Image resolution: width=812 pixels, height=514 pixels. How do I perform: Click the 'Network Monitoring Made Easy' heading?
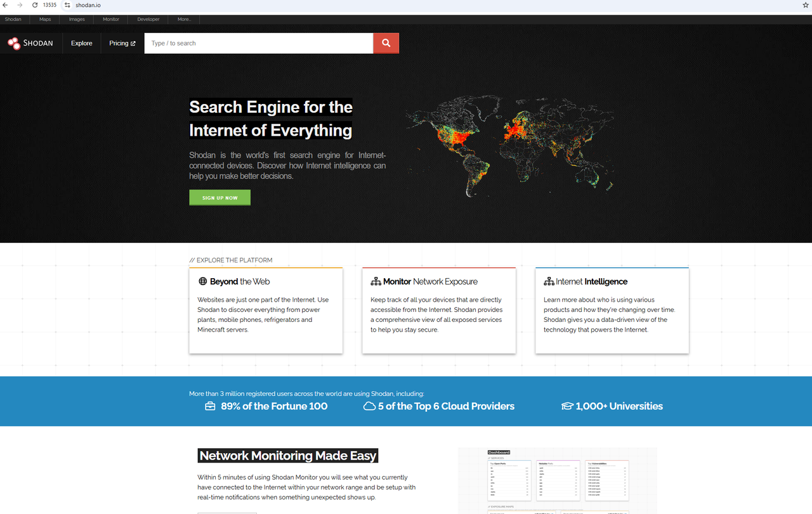[x=288, y=456]
